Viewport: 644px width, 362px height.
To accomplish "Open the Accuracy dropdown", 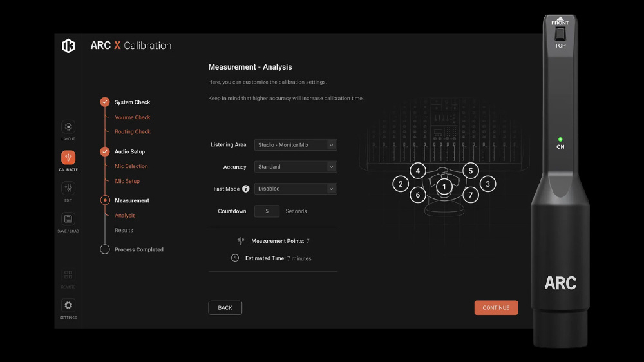I will (296, 167).
